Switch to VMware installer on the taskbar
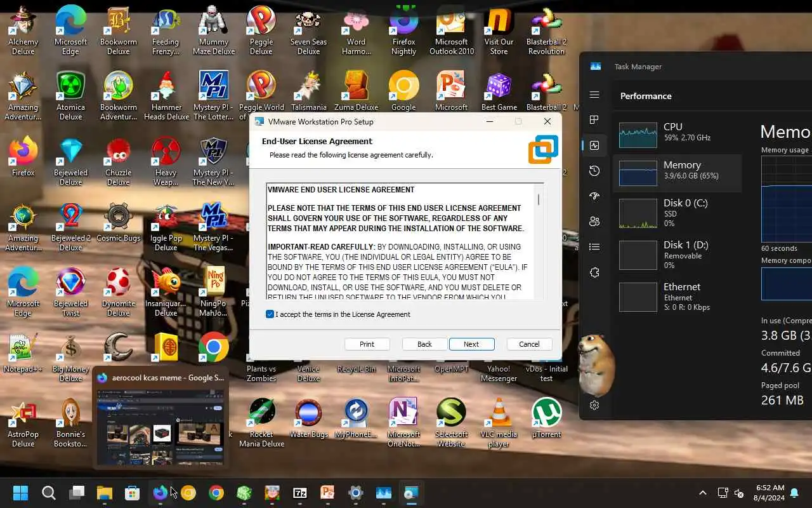 [412, 493]
